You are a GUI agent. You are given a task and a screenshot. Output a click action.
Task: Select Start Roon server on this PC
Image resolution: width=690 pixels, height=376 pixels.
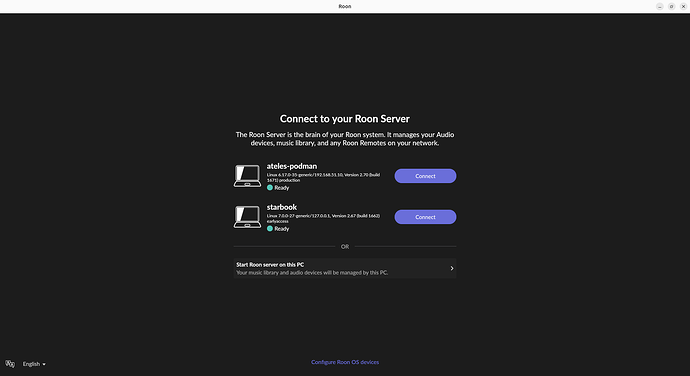click(x=345, y=269)
